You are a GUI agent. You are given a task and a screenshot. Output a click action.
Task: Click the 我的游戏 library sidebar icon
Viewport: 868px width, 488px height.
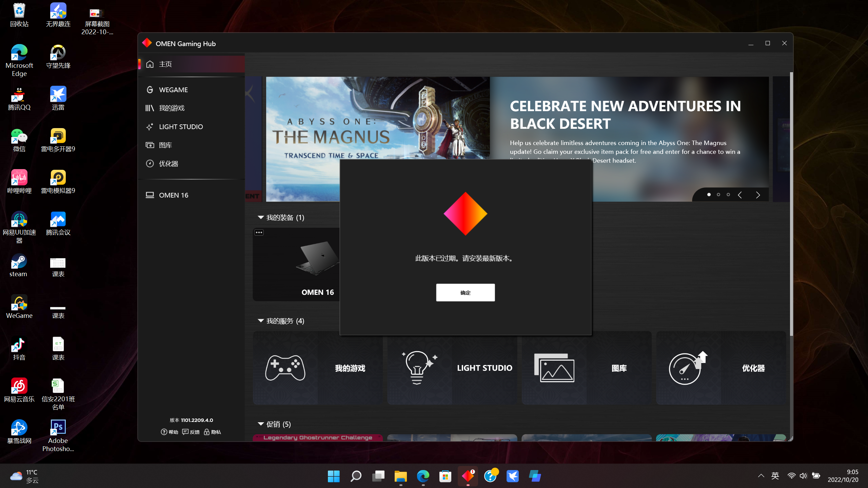click(x=150, y=108)
